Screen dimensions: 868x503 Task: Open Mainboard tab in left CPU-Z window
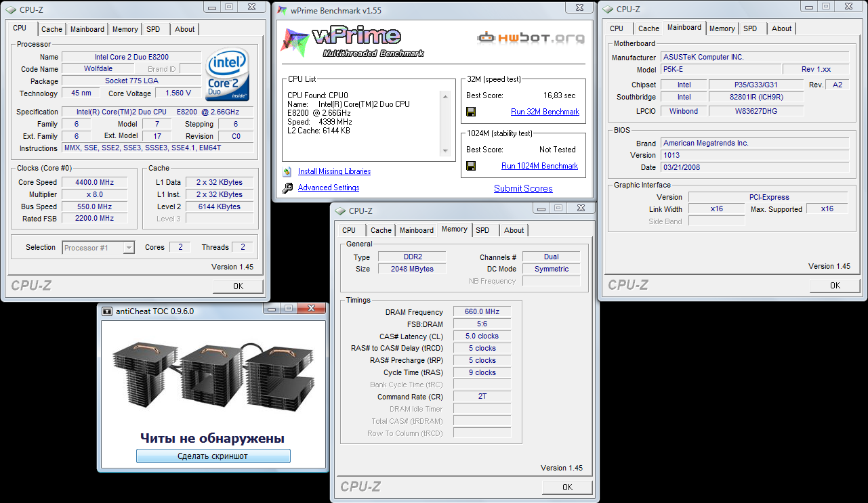[87, 29]
